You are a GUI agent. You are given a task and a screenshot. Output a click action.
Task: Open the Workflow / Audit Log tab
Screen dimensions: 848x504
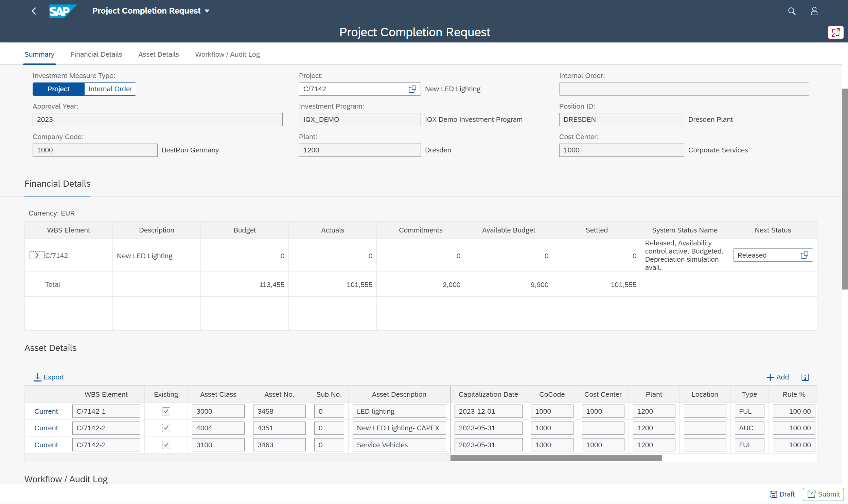click(x=227, y=54)
